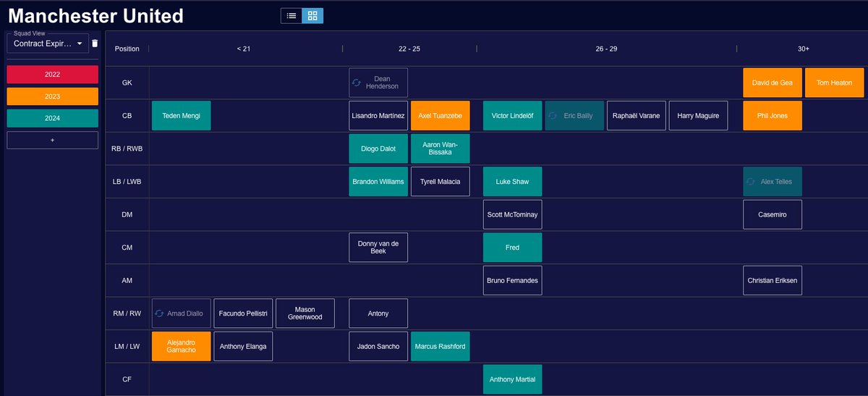Click loan icon on Eric Bailly card
The height and width of the screenshot is (396, 868).
pos(553,116)
